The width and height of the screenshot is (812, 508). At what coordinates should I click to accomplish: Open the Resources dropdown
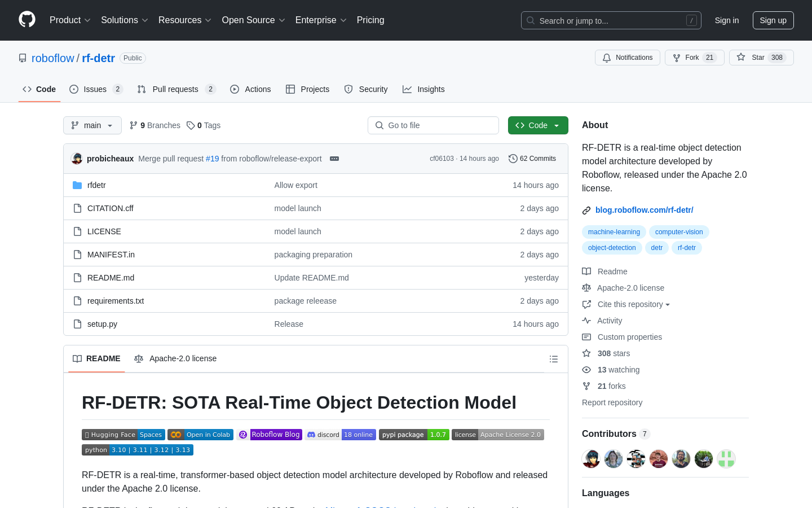point(185,20)
